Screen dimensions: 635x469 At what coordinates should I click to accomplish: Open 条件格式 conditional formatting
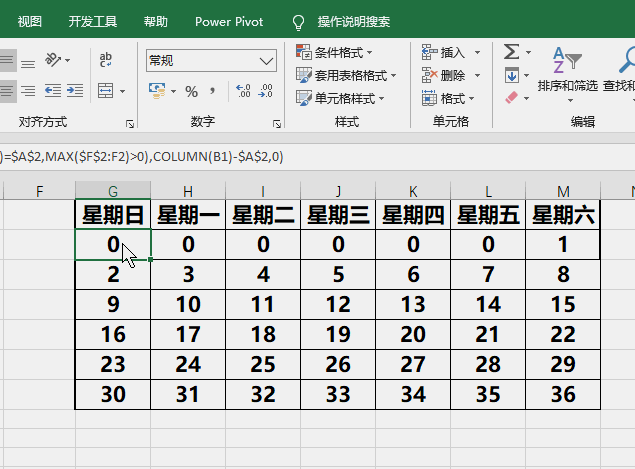coord(334,53)
